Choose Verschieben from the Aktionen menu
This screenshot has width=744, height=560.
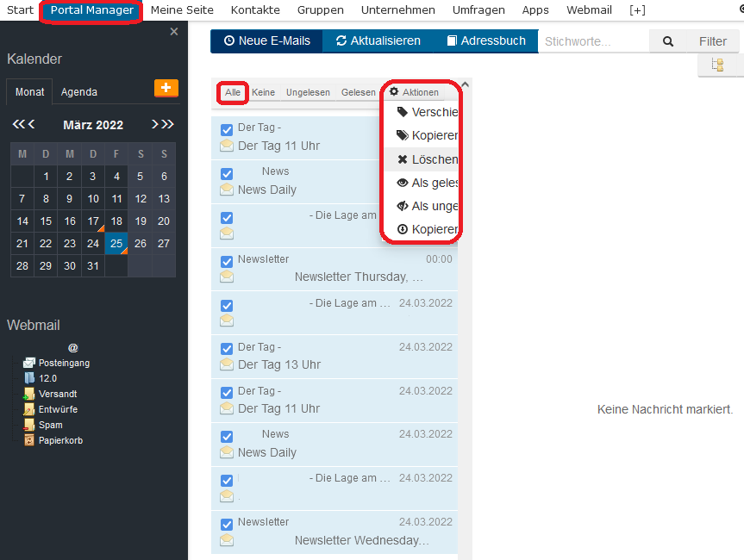coord(422,112)
